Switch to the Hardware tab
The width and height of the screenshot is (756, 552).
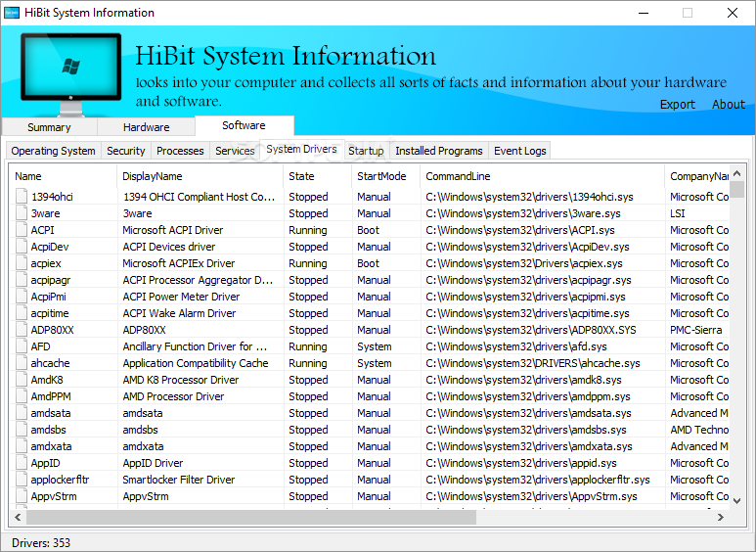tap(146, 127)
